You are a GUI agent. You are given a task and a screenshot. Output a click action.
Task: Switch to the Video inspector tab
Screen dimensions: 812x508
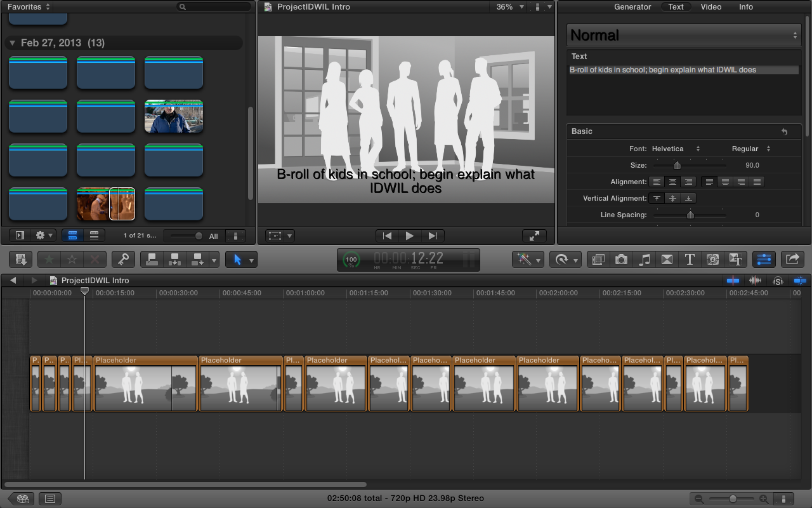coord(711,6)
